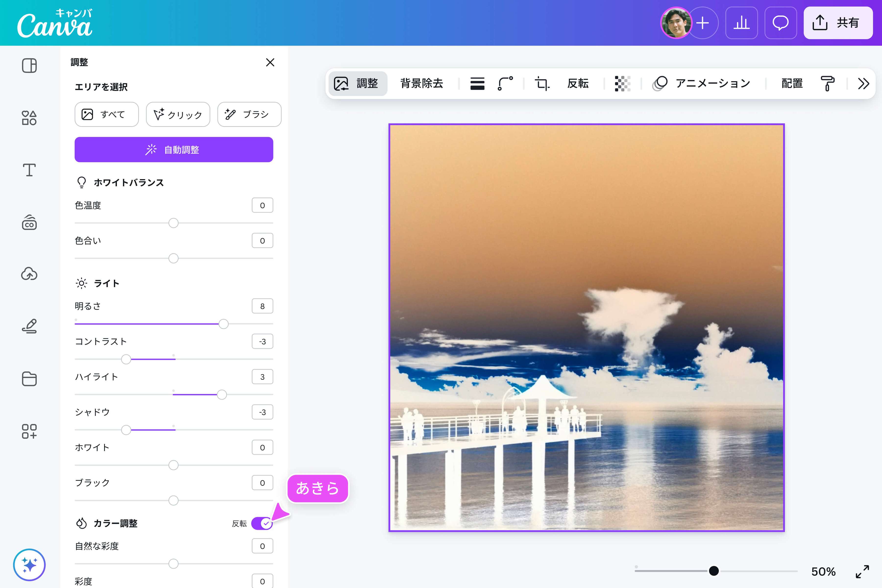882x588 pixels.
Task: Click the 50% zoom percentage
Action: pos(823,572)
